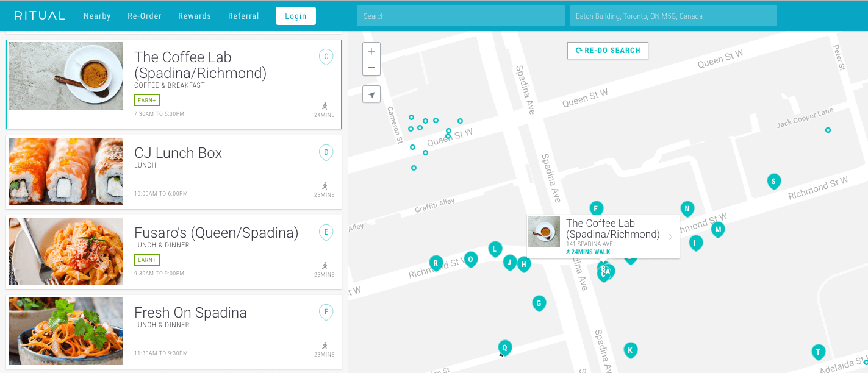Click the D pin on CJ Lunch Box card
Image resolution: width=868 pixels, height=373 pixels.
click(326, 152)
